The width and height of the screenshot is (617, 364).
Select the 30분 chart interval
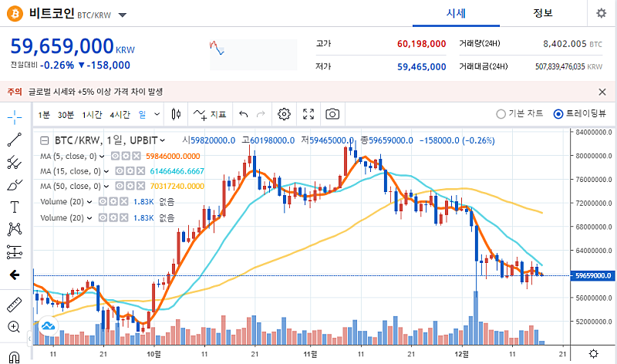[66, 114]
